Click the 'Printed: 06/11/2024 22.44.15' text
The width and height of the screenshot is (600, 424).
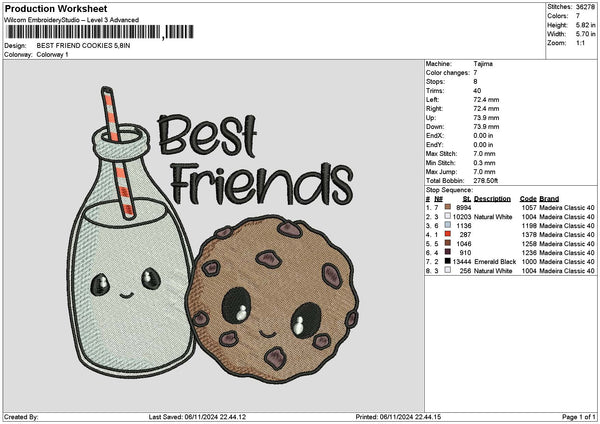pos(398,417)
